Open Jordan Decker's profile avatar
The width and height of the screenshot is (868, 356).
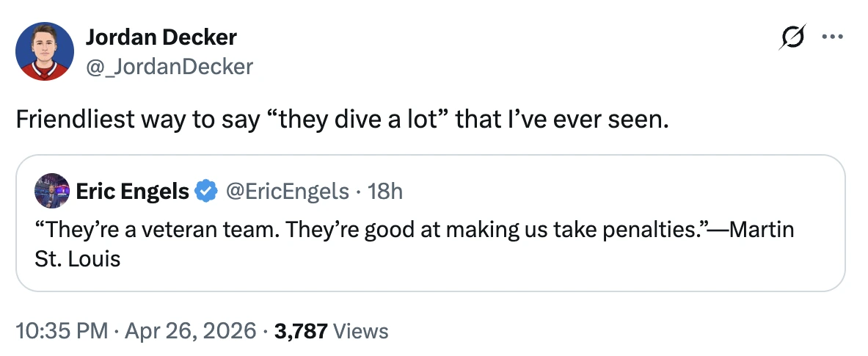(x=45, y=51)
